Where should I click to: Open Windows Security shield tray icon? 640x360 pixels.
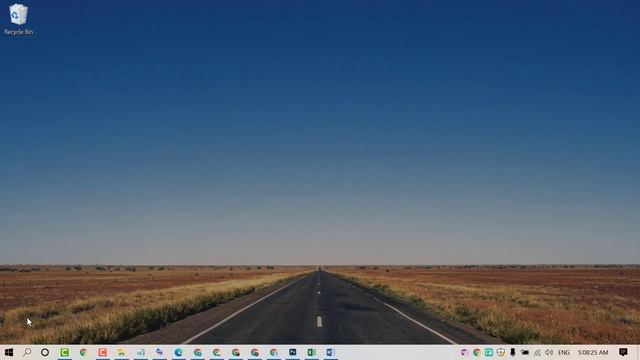pyautogui.click(x=501, y=352)
